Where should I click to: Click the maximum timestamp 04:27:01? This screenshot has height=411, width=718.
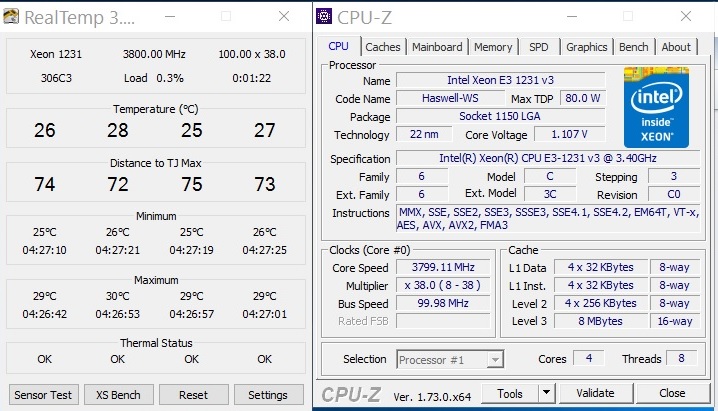264,314
